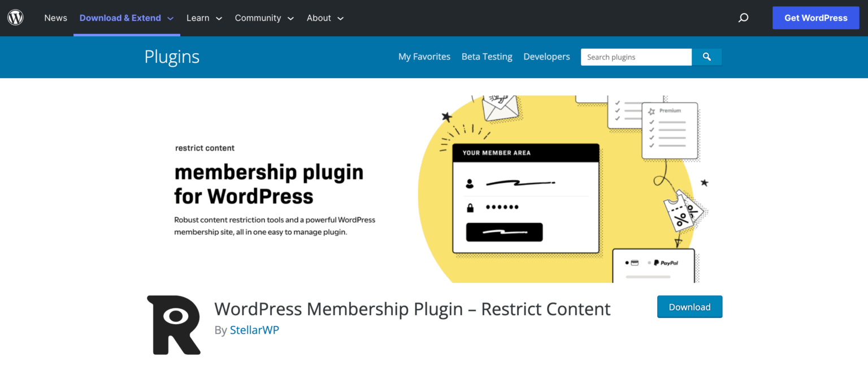The image size is (868, 370).
Task: Select the Plugins header title
Action: [x=171, y=57]
